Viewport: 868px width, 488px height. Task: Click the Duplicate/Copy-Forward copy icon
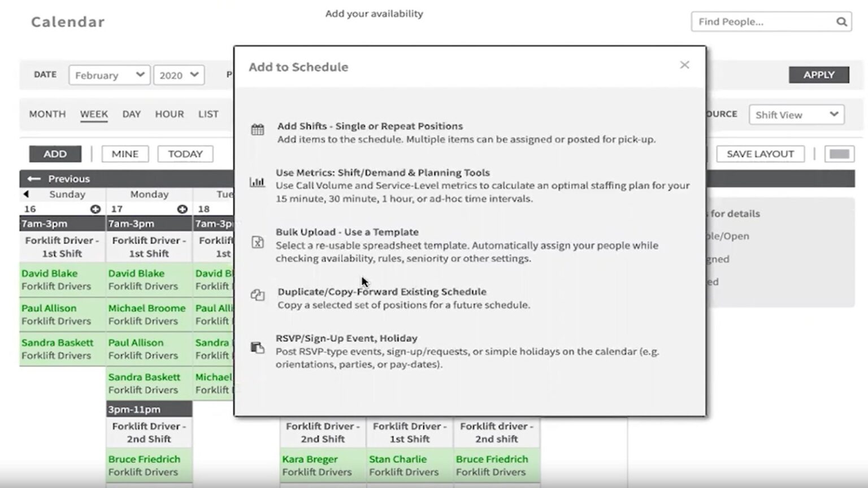[258, 295]
